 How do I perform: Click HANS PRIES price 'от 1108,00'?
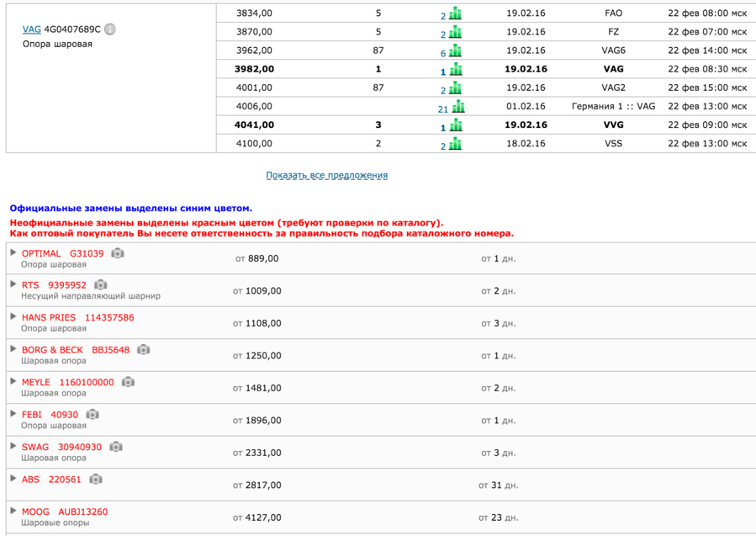click(257, 323)
